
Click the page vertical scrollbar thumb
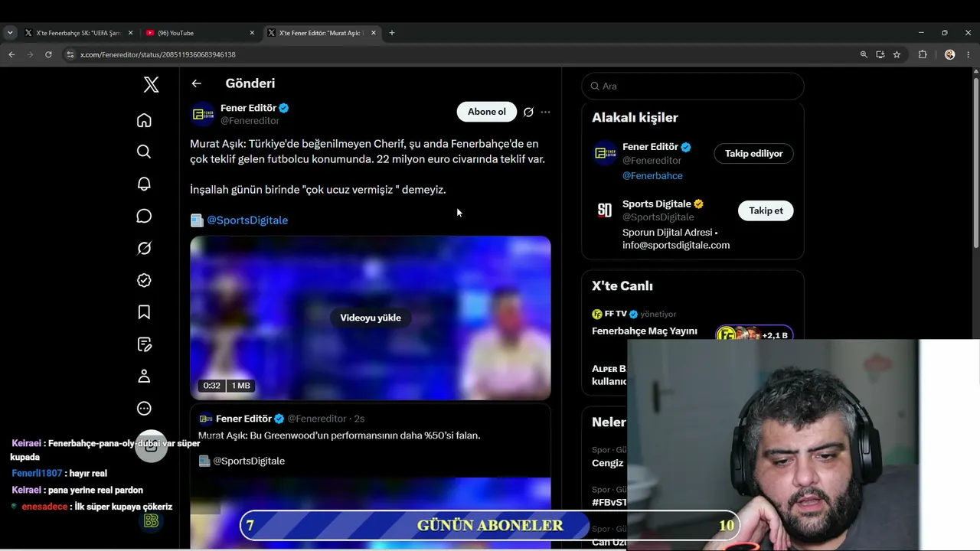tap(976, 161)
